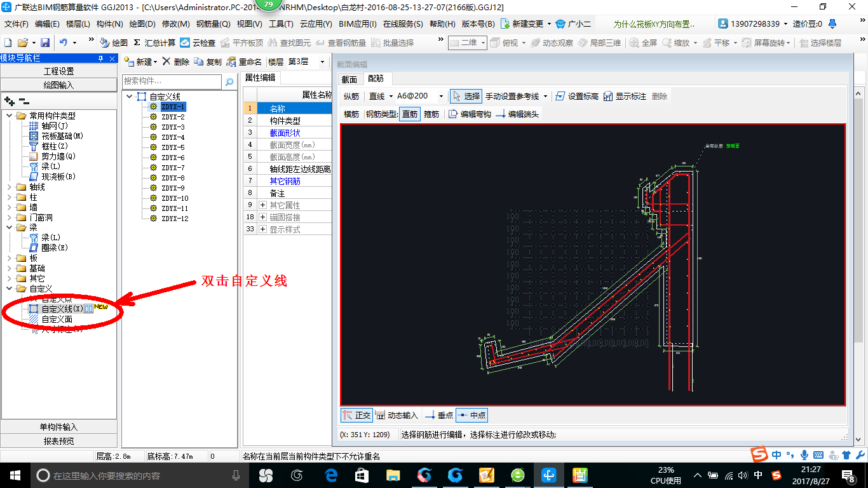
Task: Click 设置标高 elevation setting tool
Action: click(x=576, y=96)
